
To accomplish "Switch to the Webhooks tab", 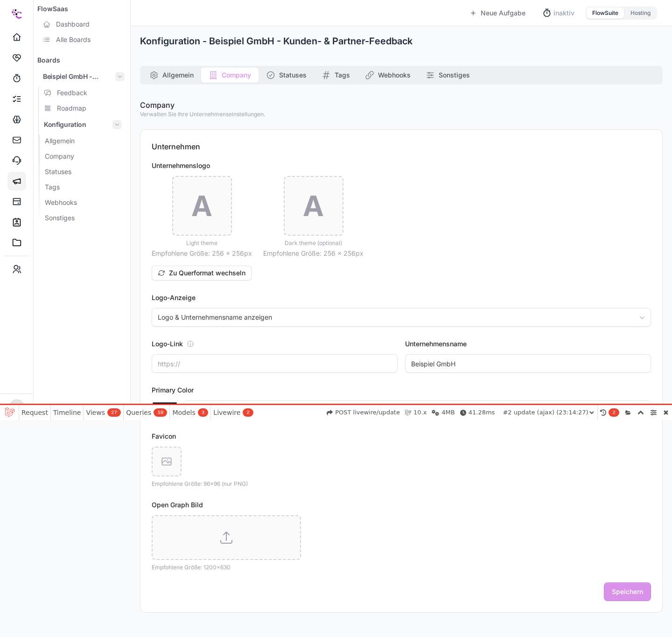I will pos(388,75).
